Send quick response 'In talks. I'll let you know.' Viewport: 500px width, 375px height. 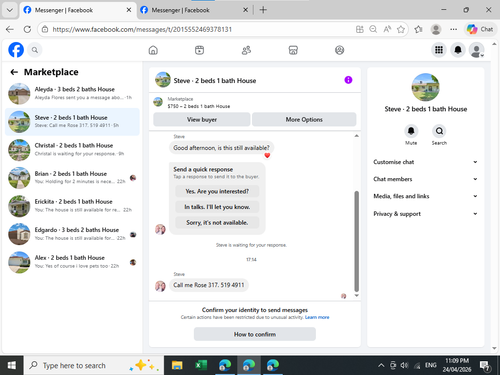click(217, 207)
